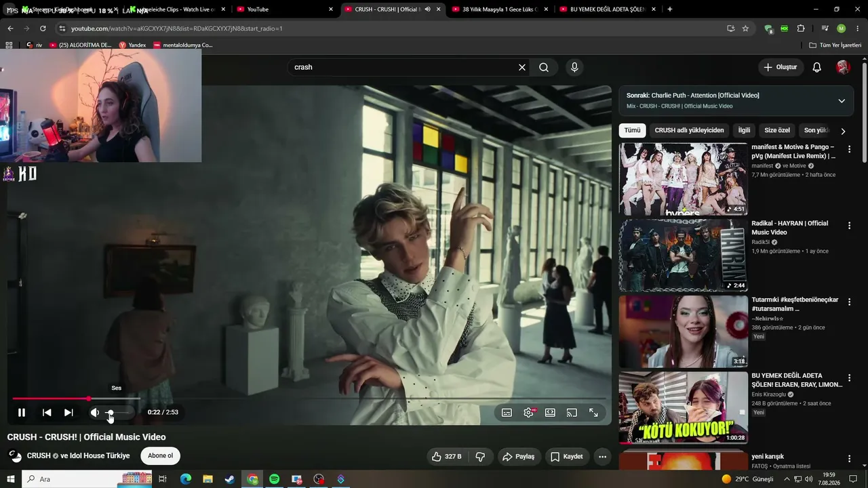Image resolution: width=868 pixels, height=488 pixels.
Task: Open the Oluştur create menu
Action: click(781, 67)
